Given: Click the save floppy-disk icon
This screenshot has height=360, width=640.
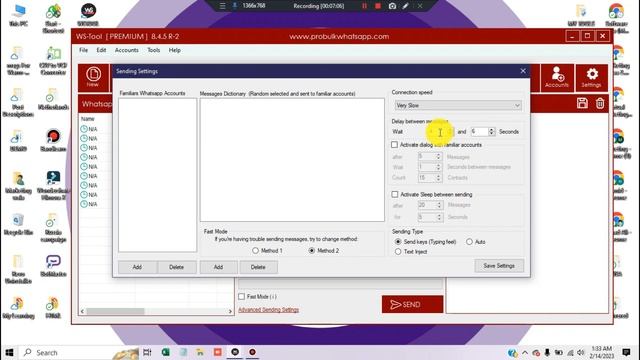Looking at the screenshot, I should (x=582, y=103).
